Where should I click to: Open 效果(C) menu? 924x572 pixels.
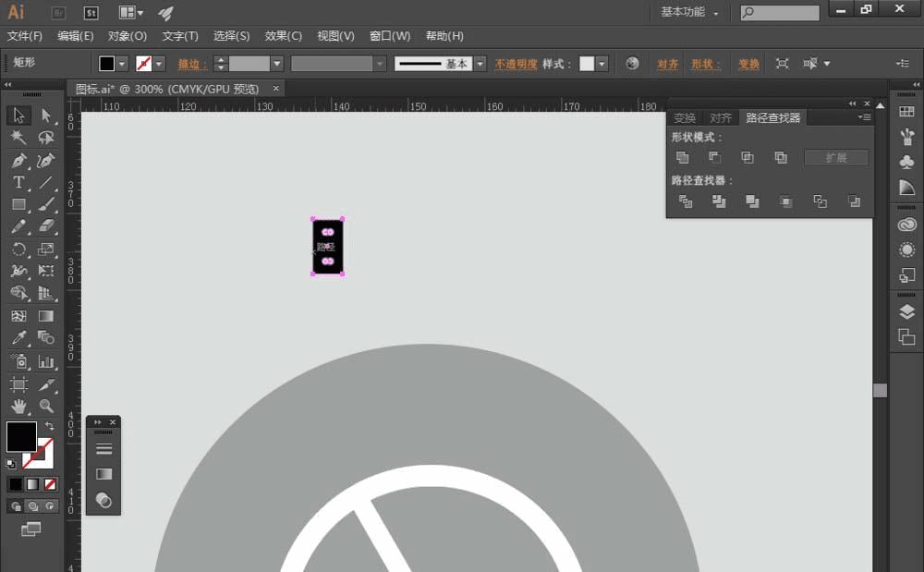point(284,36)
